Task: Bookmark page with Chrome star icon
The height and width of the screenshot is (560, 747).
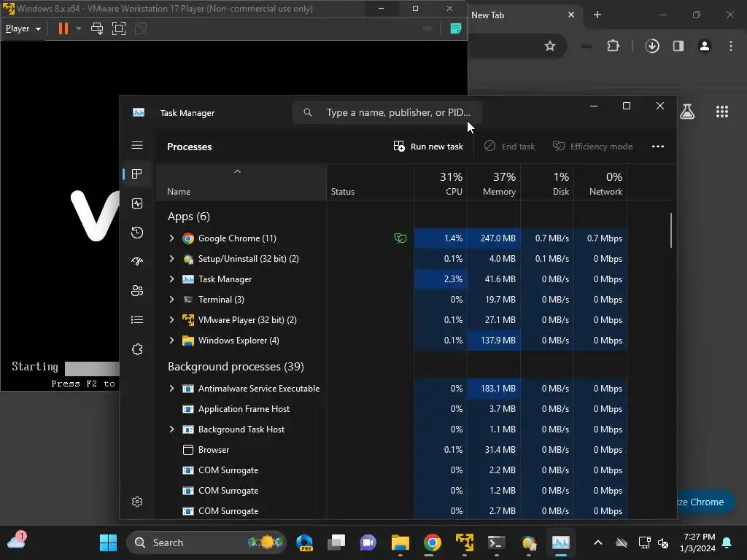Action: pos(550,46)
